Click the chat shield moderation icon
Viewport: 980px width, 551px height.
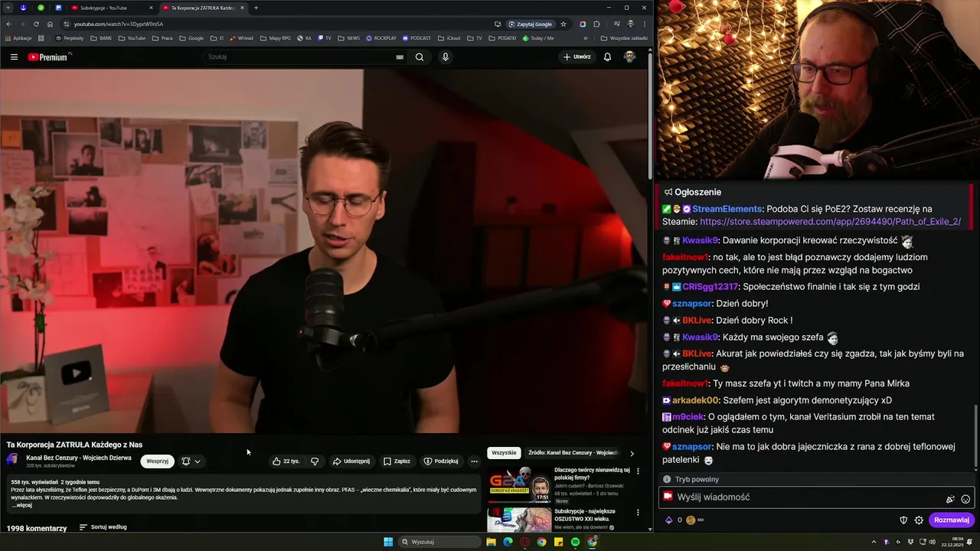(x=903, y=520)
